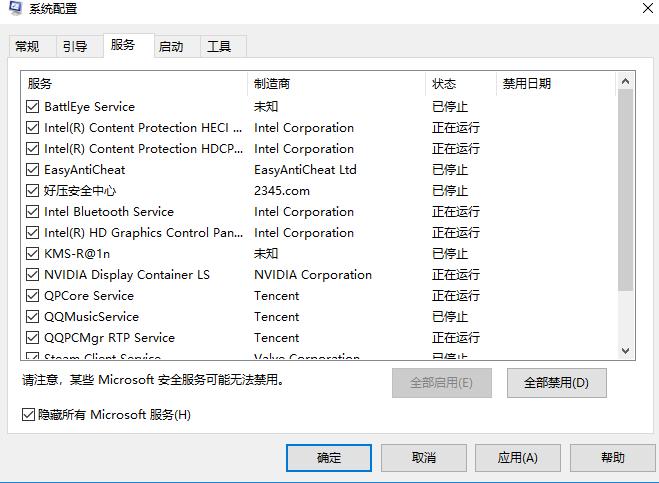The image size is (659, 483).
Task: Toggle hide all Microsoft services checkbox
Action: point(28,415)
